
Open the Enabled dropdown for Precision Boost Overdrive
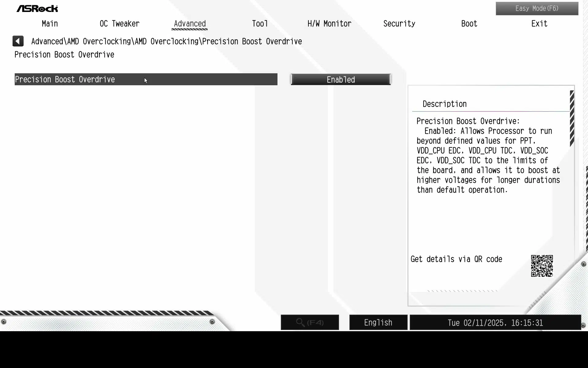pos(341,79)
